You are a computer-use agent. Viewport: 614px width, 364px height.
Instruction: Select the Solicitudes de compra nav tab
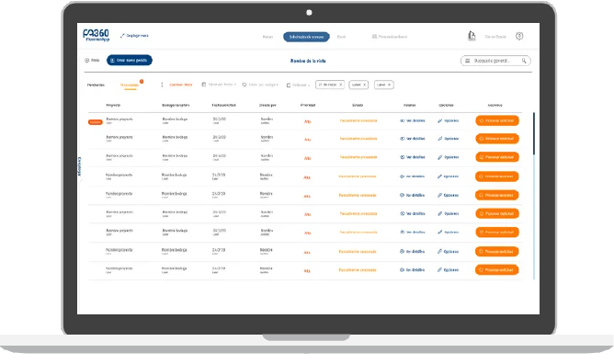306,37
